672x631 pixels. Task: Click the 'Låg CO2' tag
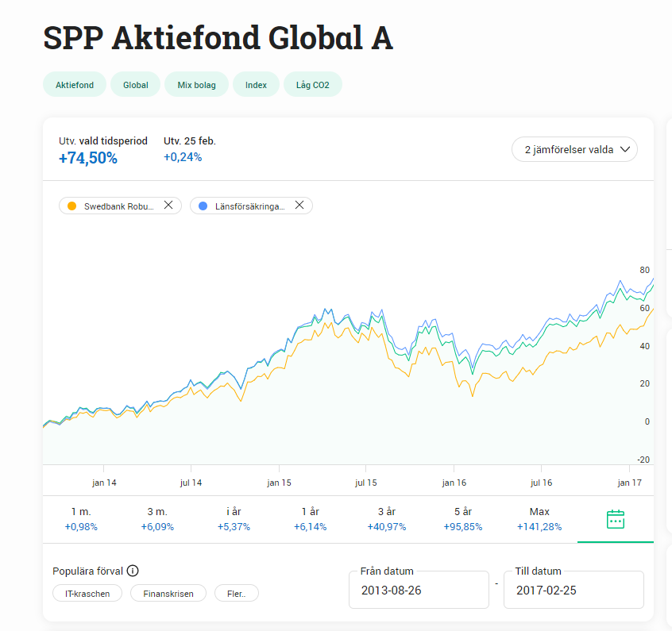[312, 85]
